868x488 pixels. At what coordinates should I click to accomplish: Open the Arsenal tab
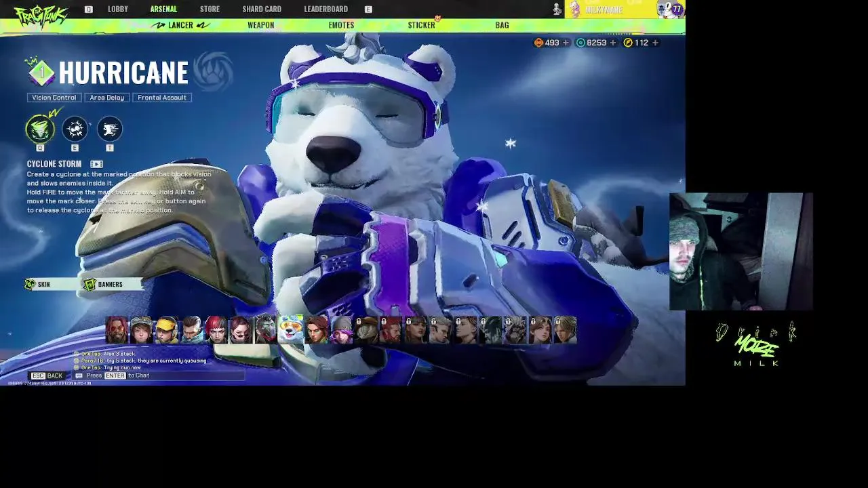click(x=163, y=9)
